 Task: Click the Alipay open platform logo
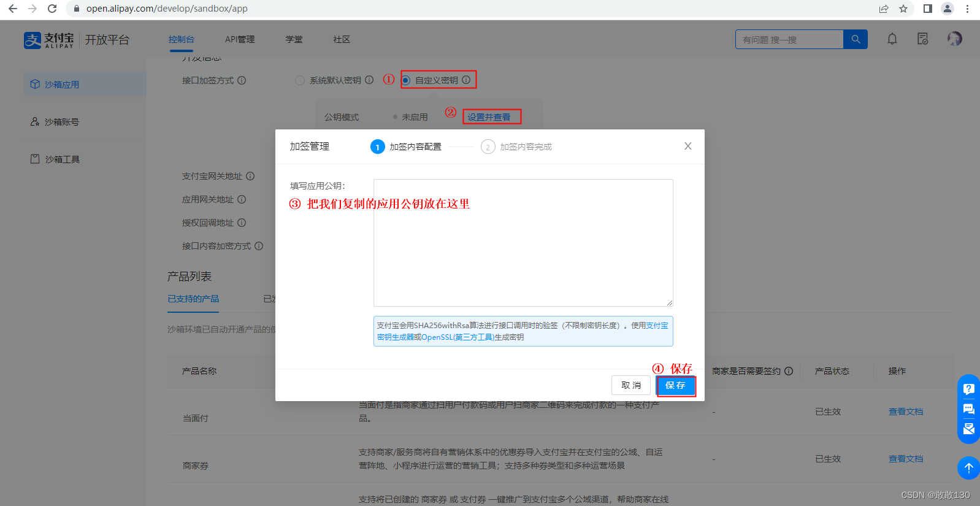coord(77,40)
